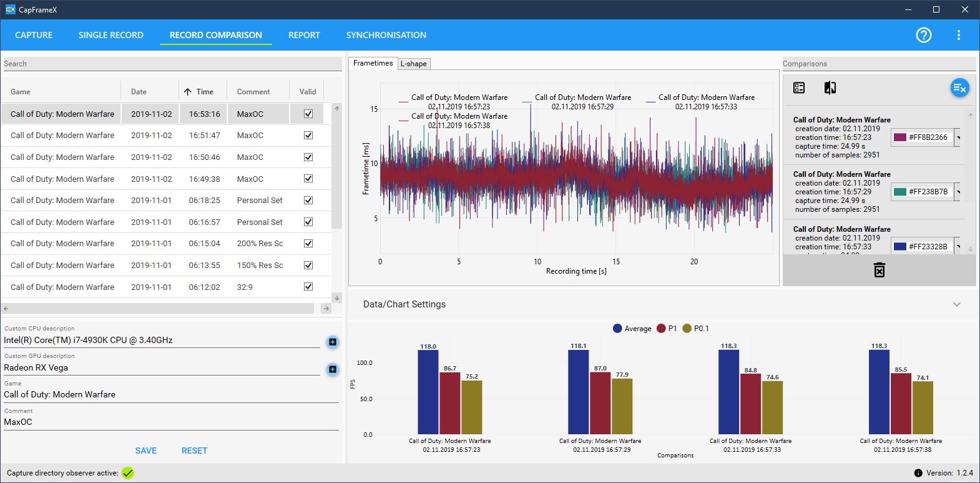
Task: Click the Custom CPU description field
Action: click(162, 341)
